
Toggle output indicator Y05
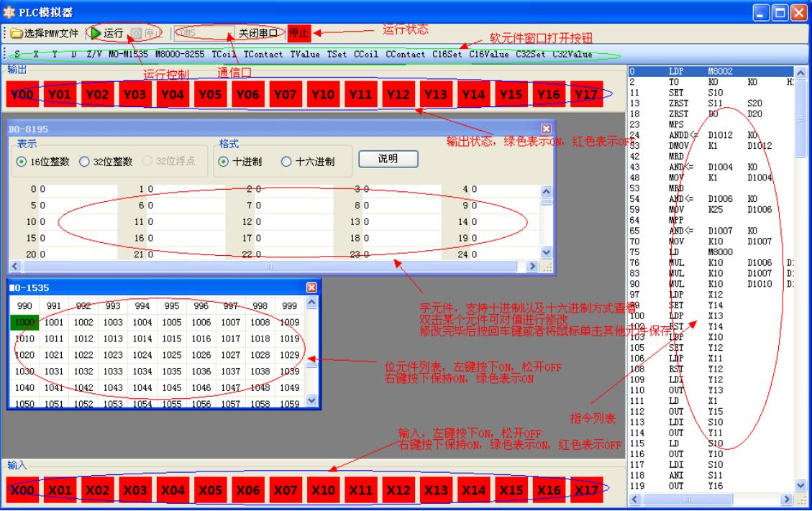pos(209,93)
